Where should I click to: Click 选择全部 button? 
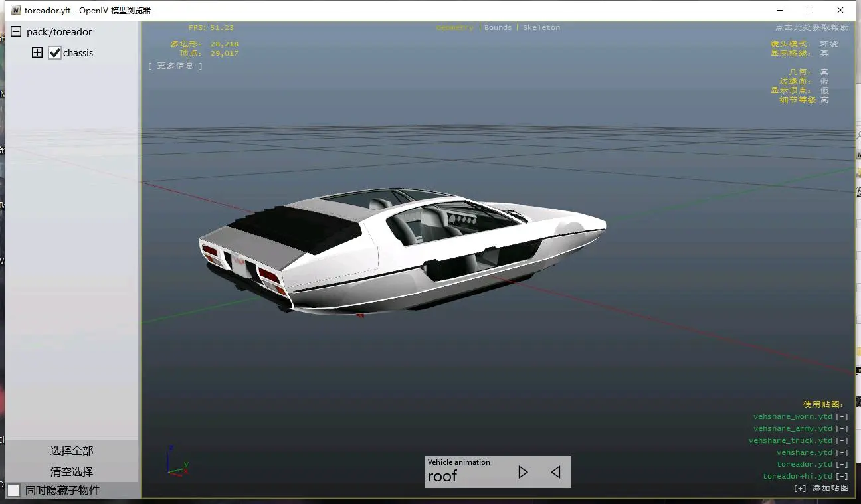[72, 451]
